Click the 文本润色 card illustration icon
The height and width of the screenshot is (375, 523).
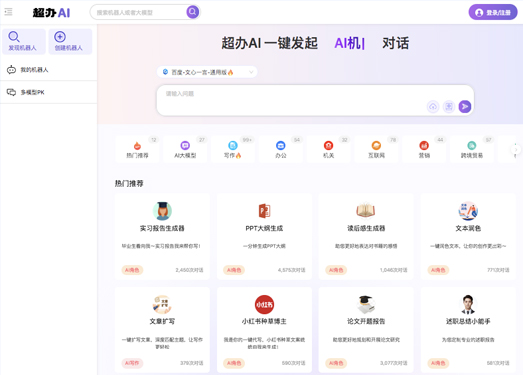pos(468,211)
